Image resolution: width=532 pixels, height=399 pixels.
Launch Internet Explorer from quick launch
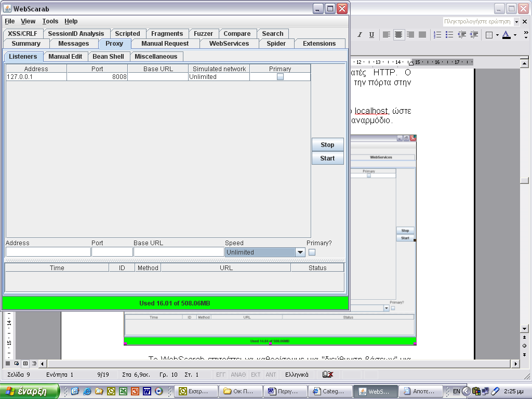click(x=87, y=391)
